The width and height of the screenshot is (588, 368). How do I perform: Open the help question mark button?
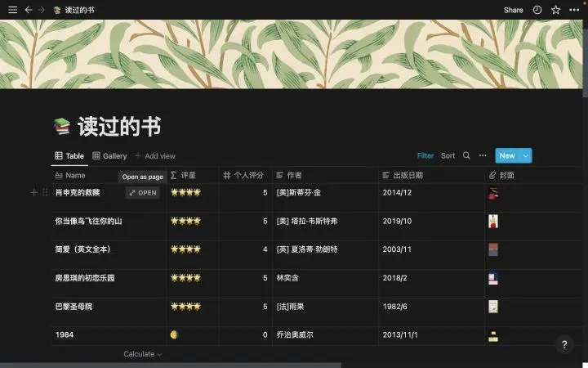pos(564,345)
